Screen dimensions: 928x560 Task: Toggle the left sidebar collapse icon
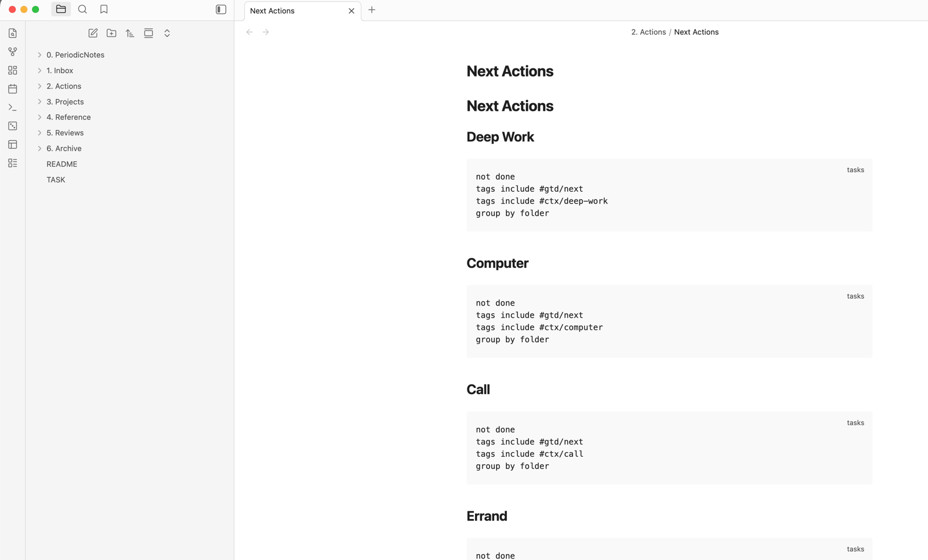(221, 9)
